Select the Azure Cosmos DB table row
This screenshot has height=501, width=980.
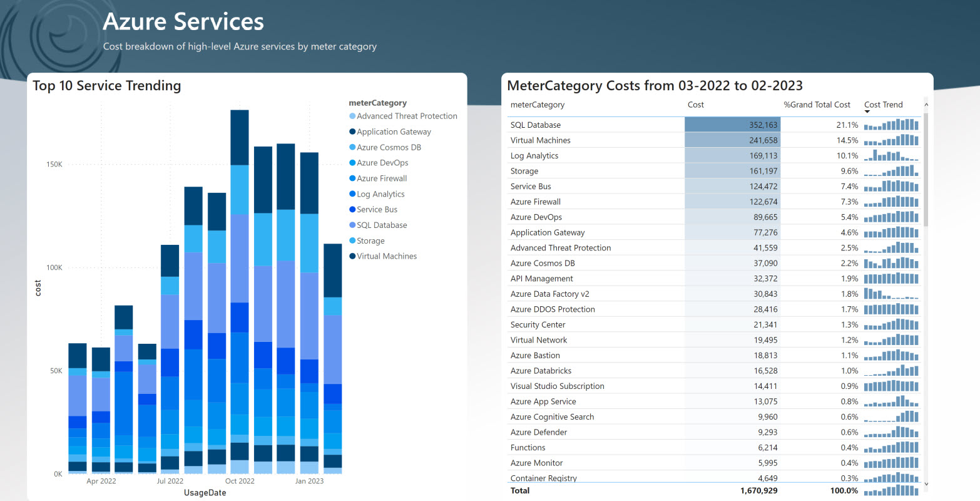tap(714, 264)
